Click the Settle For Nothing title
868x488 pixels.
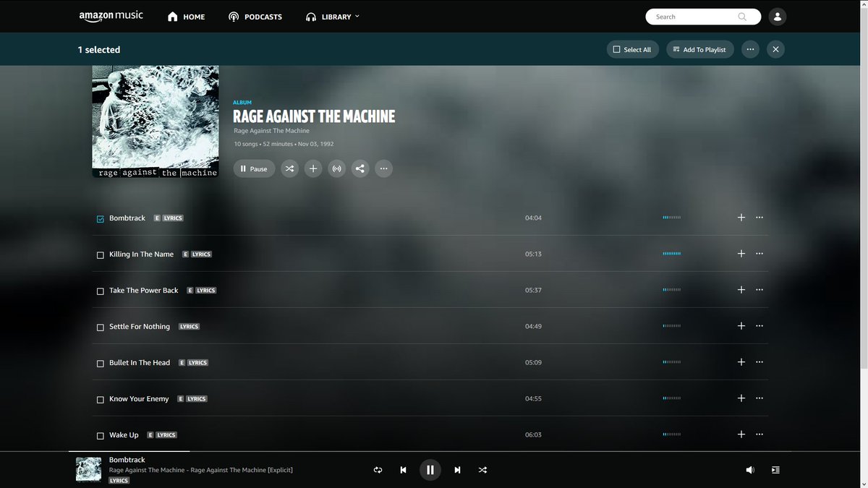click(140, 326)
